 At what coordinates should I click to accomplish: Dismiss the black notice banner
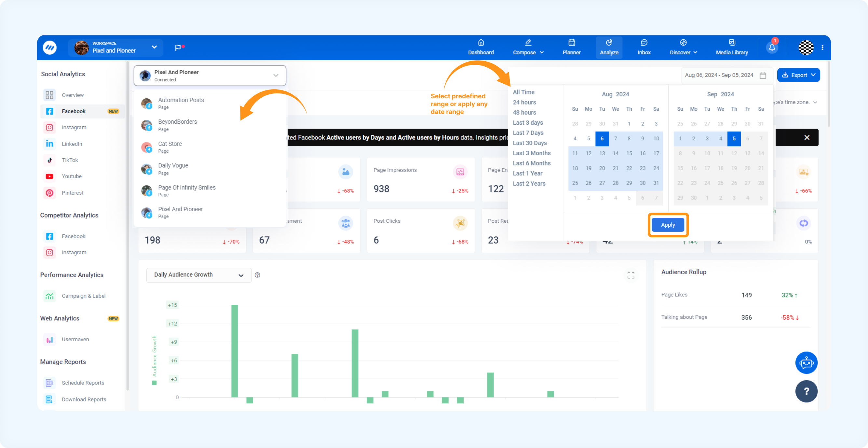click(x=807, y=137)
